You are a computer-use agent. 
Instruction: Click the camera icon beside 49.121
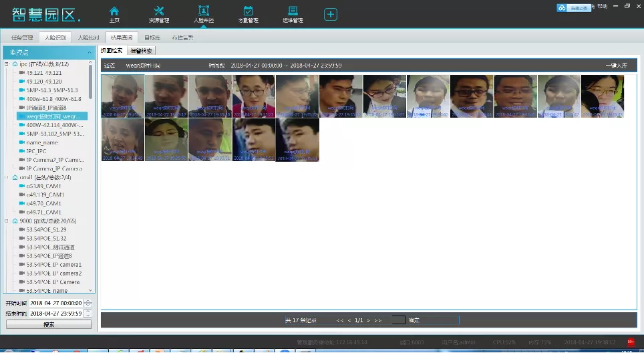pyautogui.click(x=22, y=73)
